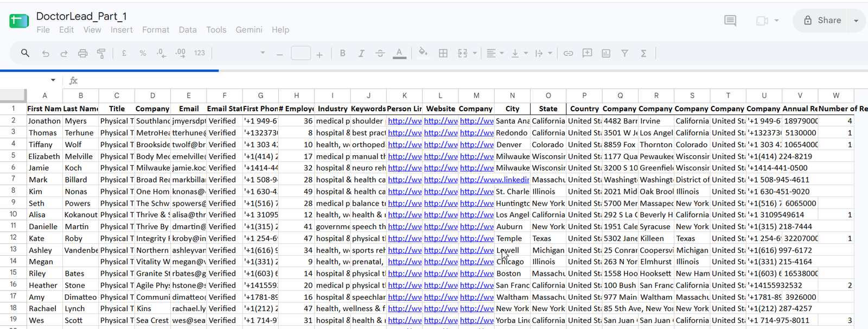Toggle Italic formatting

(x=361, y=53)
